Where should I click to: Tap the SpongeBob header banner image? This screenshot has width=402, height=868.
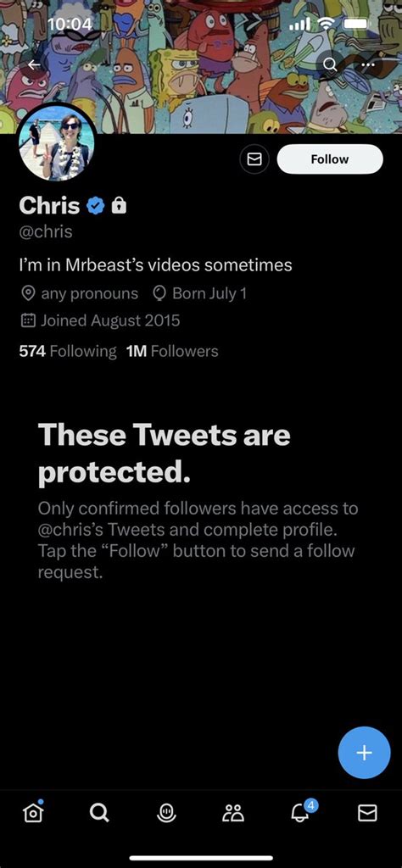point(201,66)
